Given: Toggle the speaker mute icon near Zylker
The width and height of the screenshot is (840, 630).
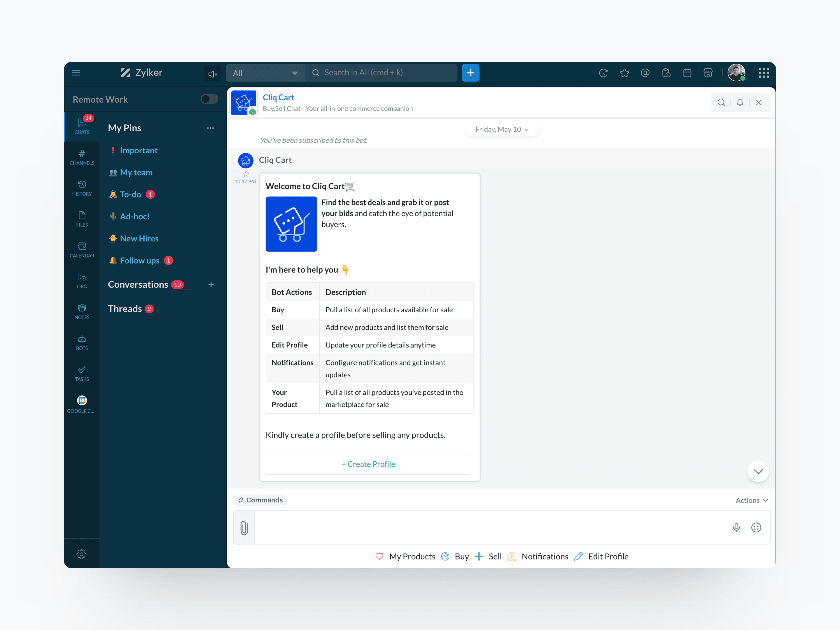Looking at the screenshot, I should tap(213, 74).
